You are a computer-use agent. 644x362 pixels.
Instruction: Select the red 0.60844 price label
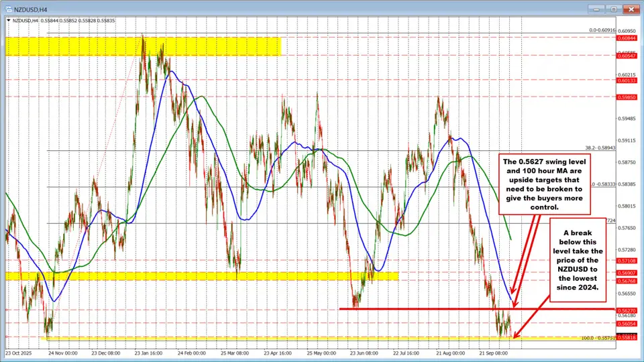click(x=627, y=38)
